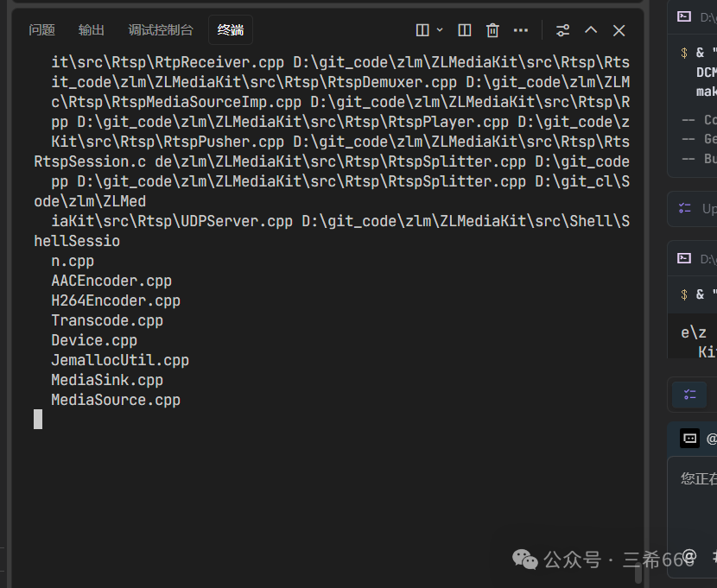Click the highlighted checklist icon button

click(x=689, y=395)
